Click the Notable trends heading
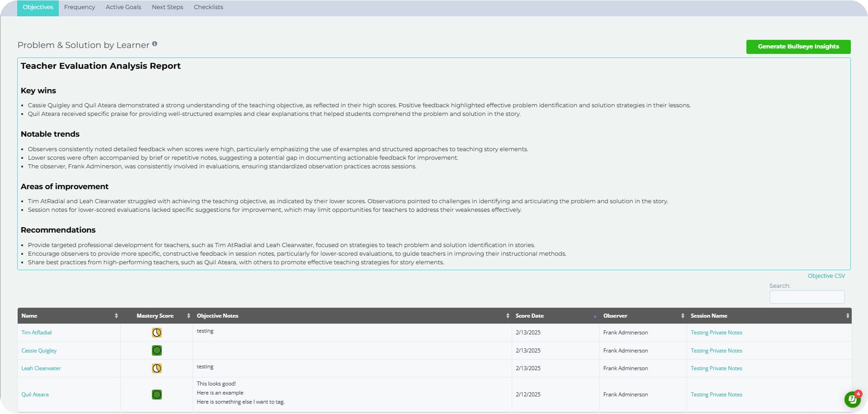 [50, 134]
